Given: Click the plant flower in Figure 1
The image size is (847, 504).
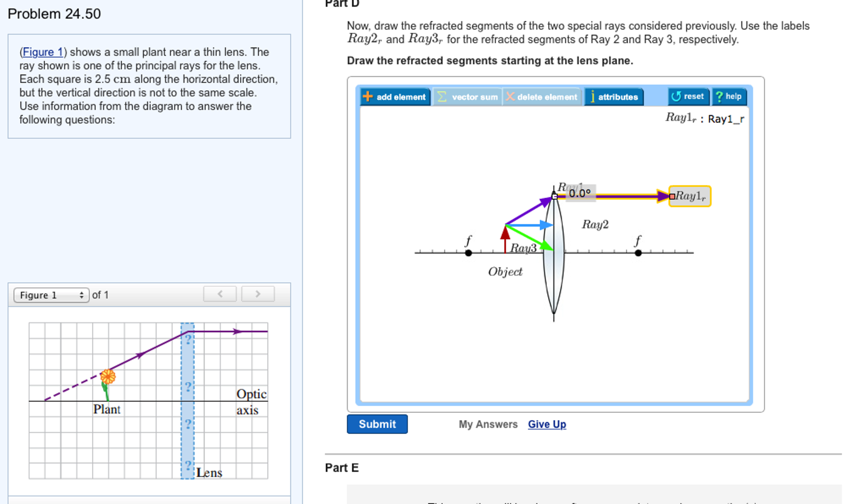Looking at the screenshot, I should [x=108, y=377].
